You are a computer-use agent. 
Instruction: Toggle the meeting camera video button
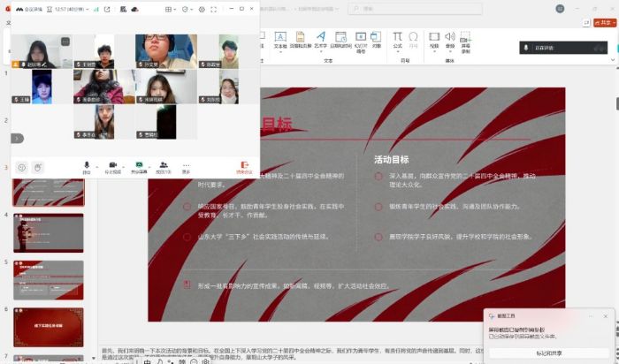[x=112, y=166]
